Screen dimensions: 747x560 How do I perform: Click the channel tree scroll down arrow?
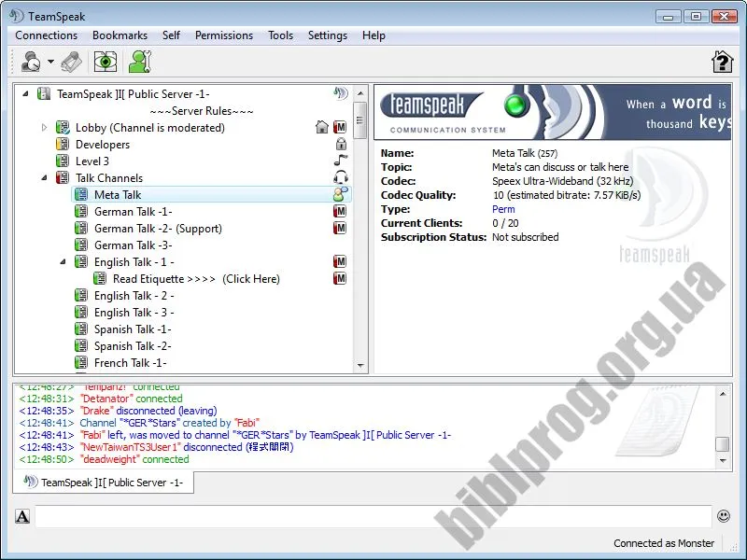point(360,366)
